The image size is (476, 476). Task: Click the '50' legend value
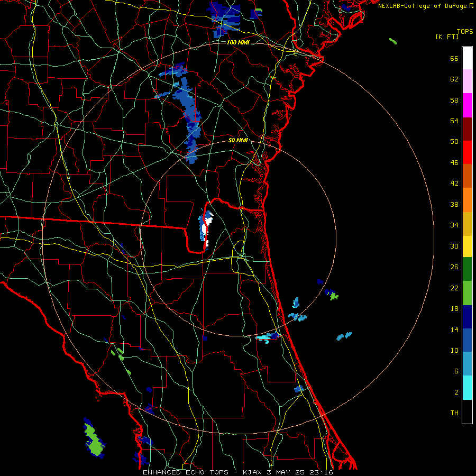click(454, 142)
